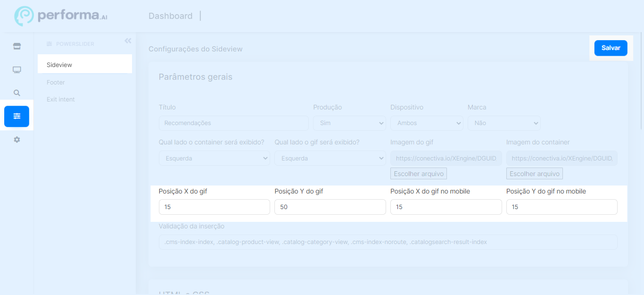Focus the Posição Y do gif no mobile field
Viewport: 644px width, 295px height.
[561, 207]
